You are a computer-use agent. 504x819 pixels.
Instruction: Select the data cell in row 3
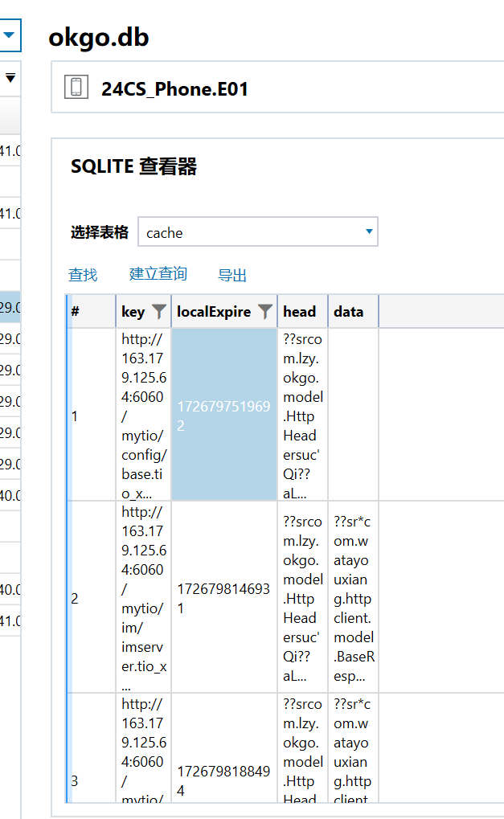click(x=353, y=748)
